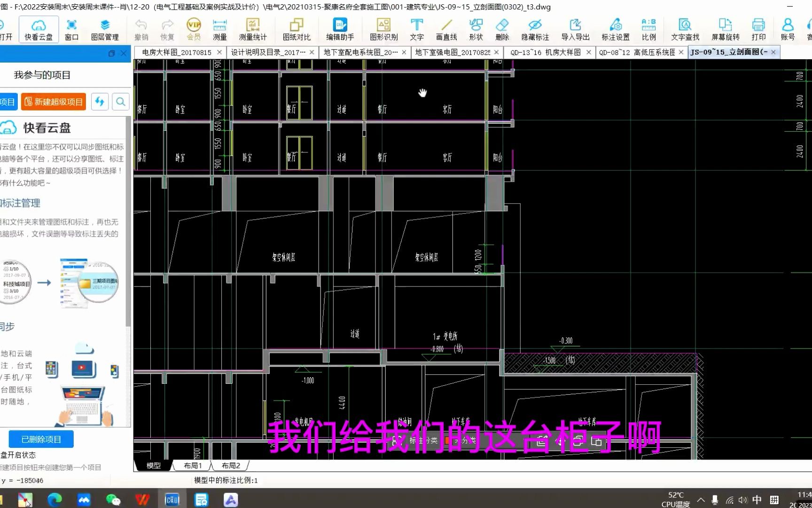Switch to the 布局1 layout tab
Screen dimensions: 812x508
[193, 466]
